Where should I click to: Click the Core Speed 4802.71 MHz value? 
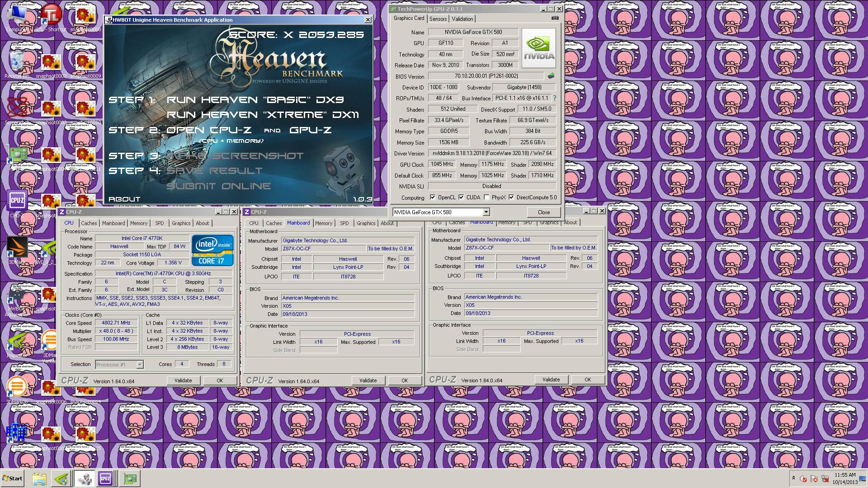[116, 323]
